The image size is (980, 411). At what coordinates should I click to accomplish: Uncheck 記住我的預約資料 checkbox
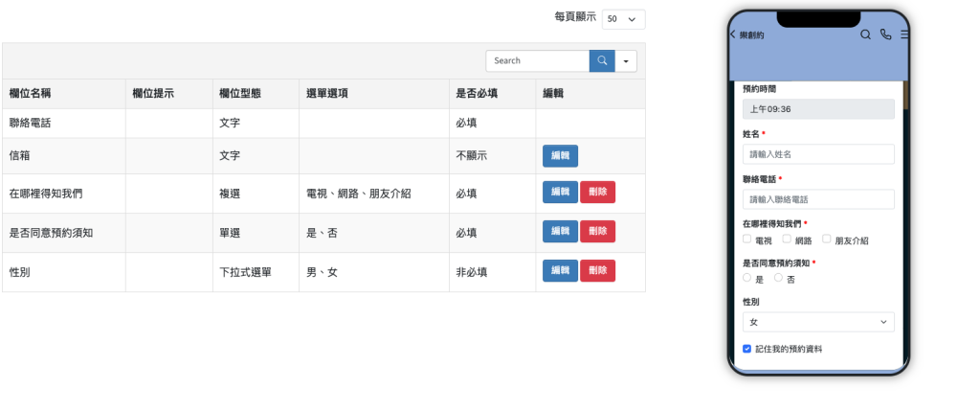[x=747, y=349]
